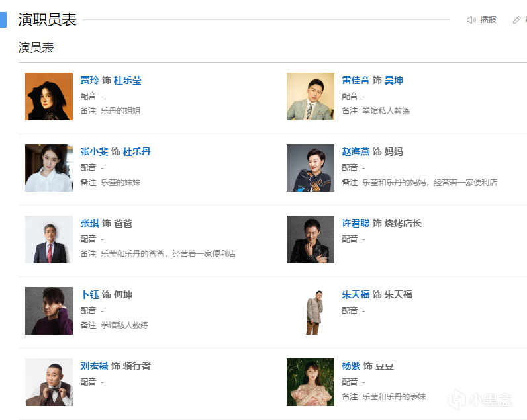Click the 卜钰 actor link
This screenshot has width=527, height=420.
[x=89, y=294]
